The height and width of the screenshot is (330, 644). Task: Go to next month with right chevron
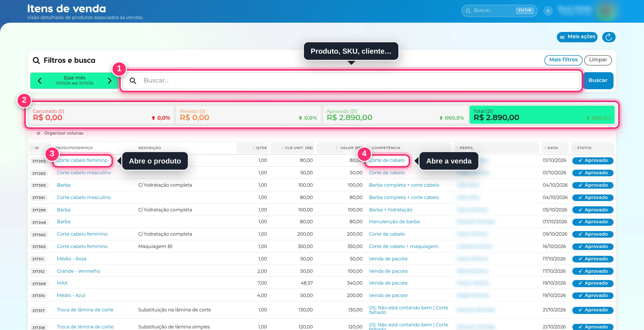pyautogui.click(x=110, y=81)
